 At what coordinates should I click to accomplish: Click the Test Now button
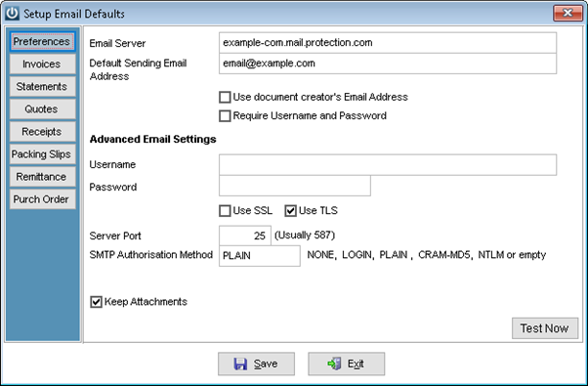pyautogui.click(x=545, y=328)
